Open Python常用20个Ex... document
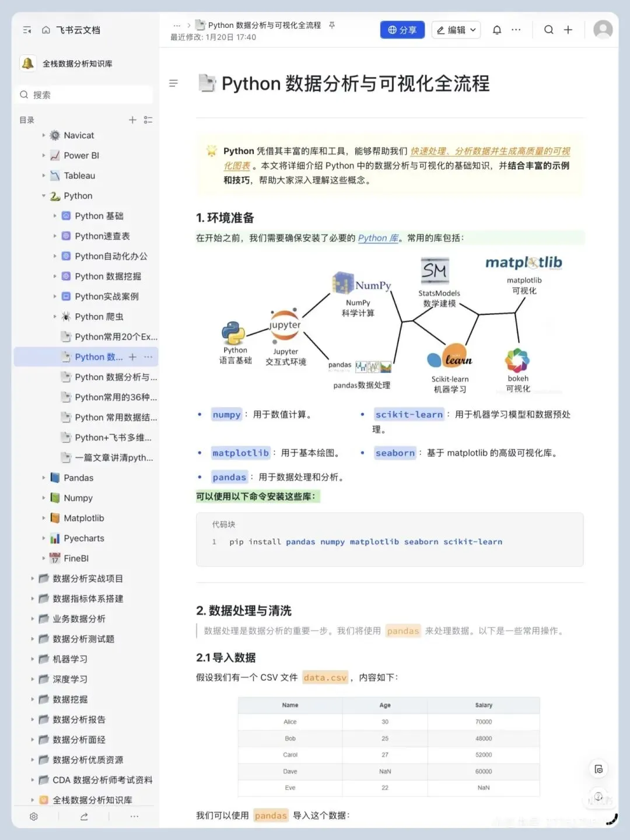 click(x=116, y=337)
